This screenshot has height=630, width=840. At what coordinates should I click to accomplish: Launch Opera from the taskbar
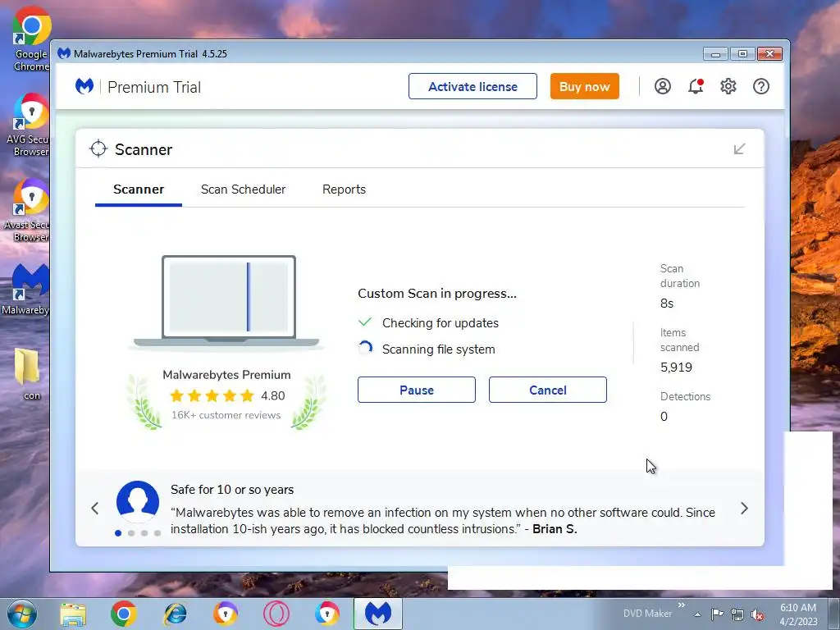(276, 614)
